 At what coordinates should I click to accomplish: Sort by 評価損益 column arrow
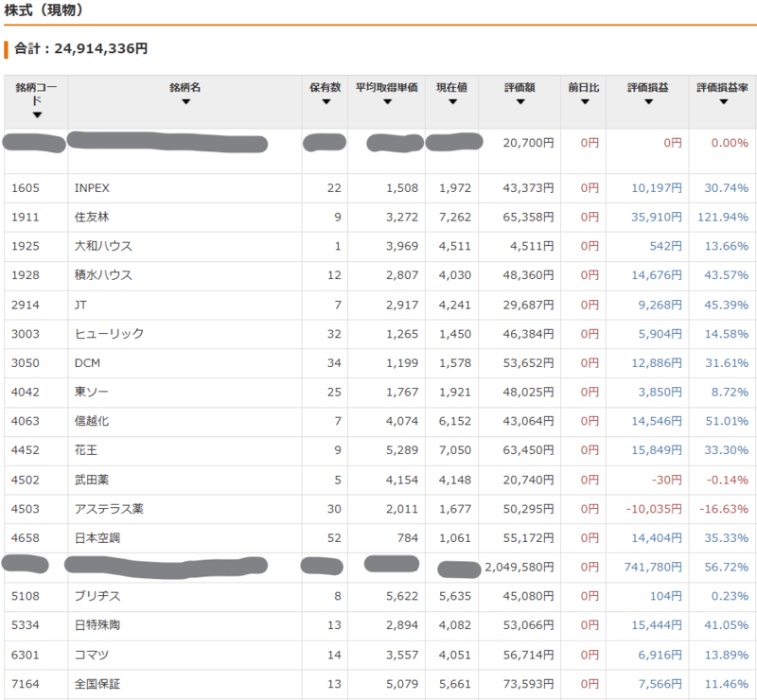(648, 102)
